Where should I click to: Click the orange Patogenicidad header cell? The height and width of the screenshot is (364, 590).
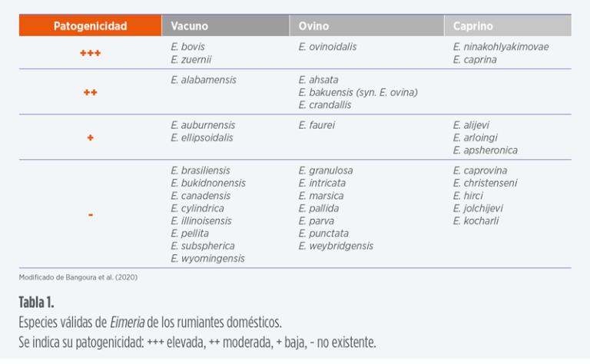pos(90,26)
